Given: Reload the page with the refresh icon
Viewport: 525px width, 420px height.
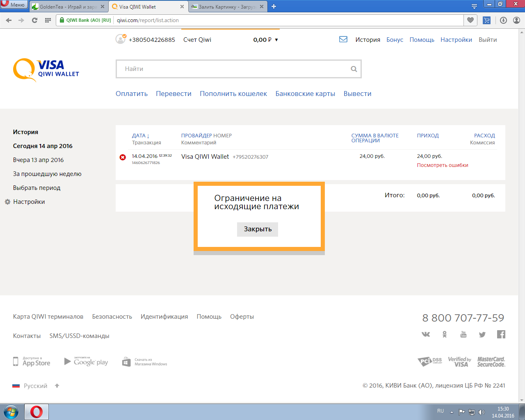Looking at the screenshot, I should 34,20.
